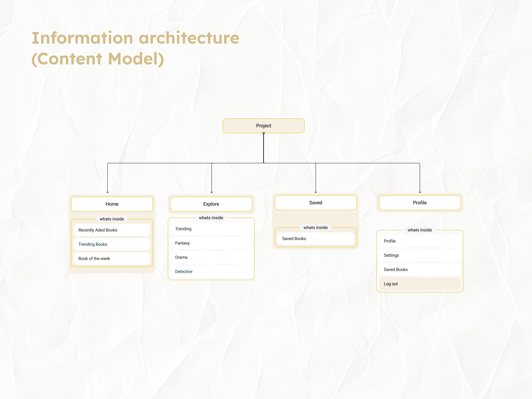Click the connector dot beneath Project
Image resolution: width=532 pixels, height=399 pixels.
264,133
